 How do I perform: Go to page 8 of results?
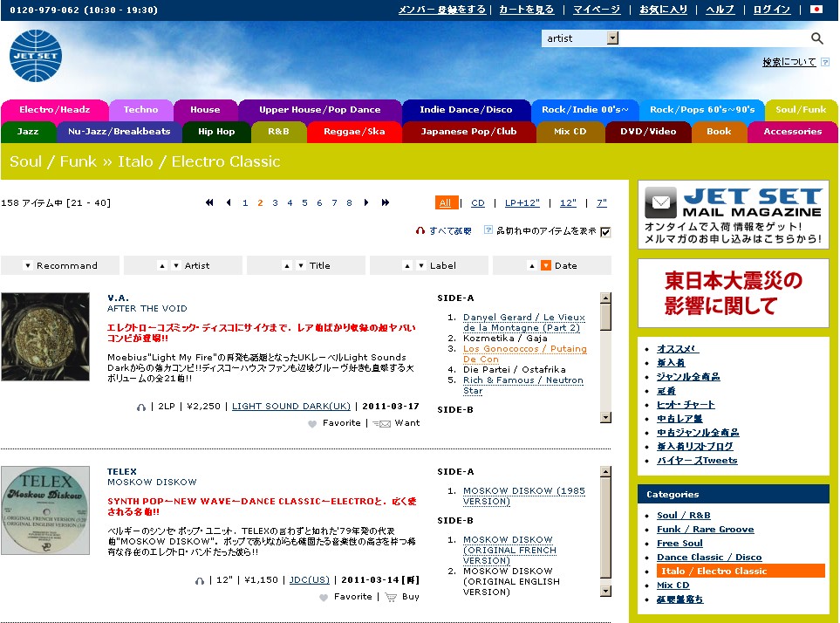coord(349,203)
